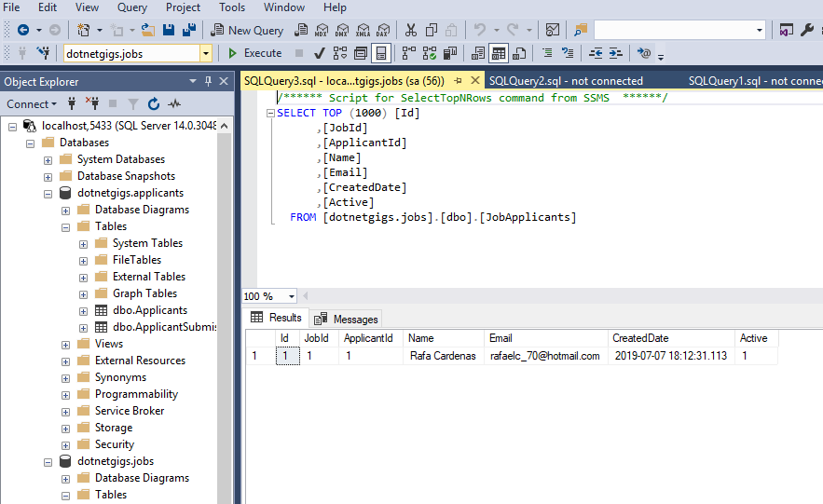Click the Specify Template Parameters icon

(x=644, y=53)
